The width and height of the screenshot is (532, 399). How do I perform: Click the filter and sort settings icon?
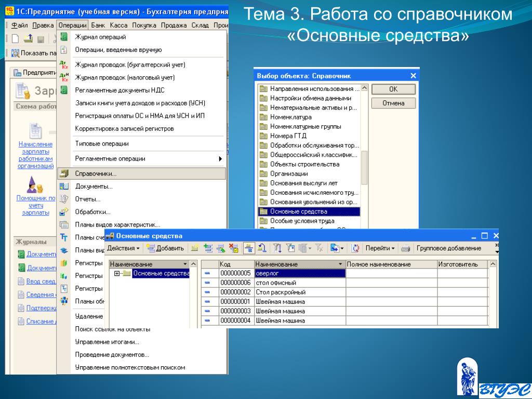277,248
